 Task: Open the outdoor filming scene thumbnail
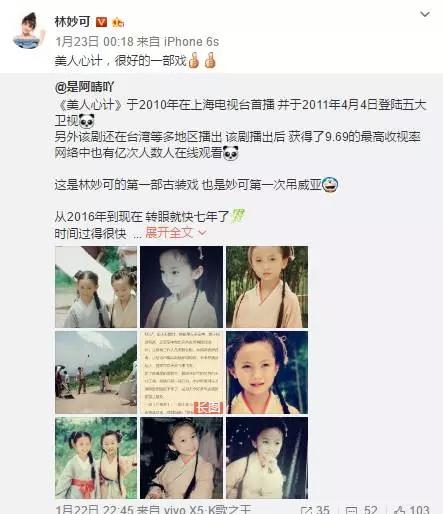point(96,372)
